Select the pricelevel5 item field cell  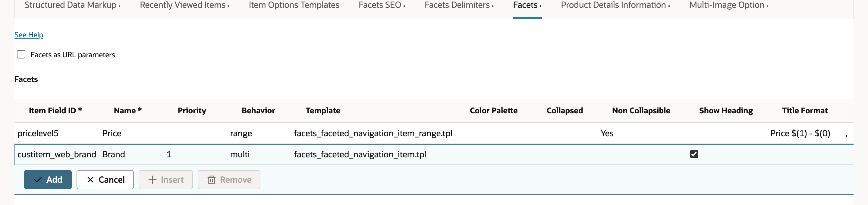tap(38, 134)
